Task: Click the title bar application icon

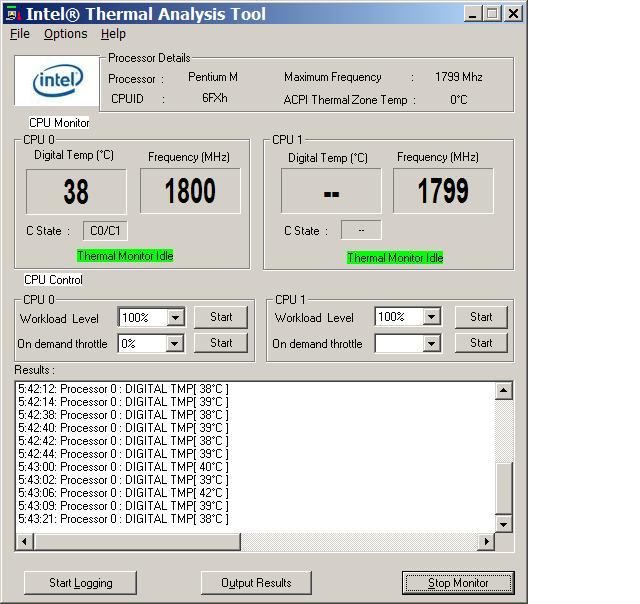Action: point(13,15)
